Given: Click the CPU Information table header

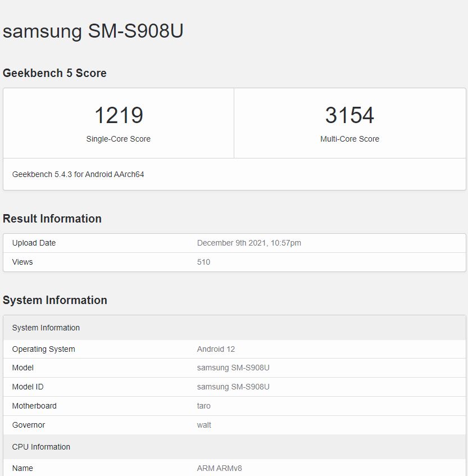Looking at the screenshot, I should pos(41,447).
